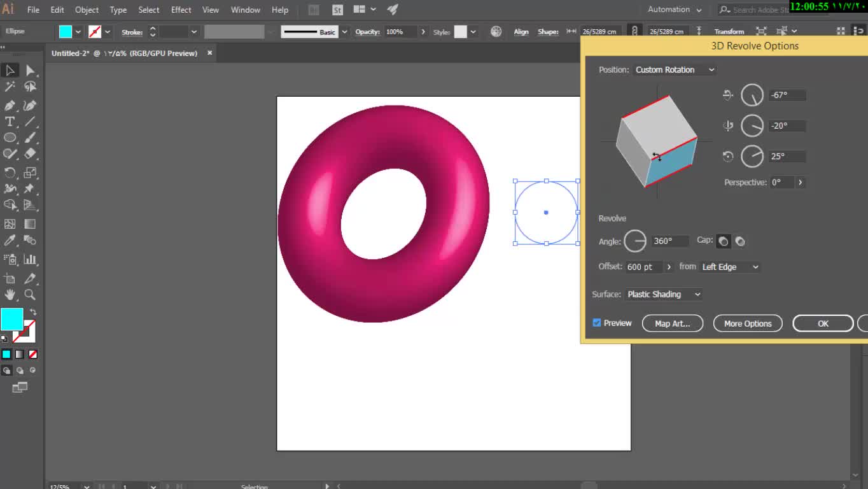Image resolution: width=868 pixels, height=489 pixels.
Task: Open the Left Edge offset dropdown
Action: [x=730, y=267]
